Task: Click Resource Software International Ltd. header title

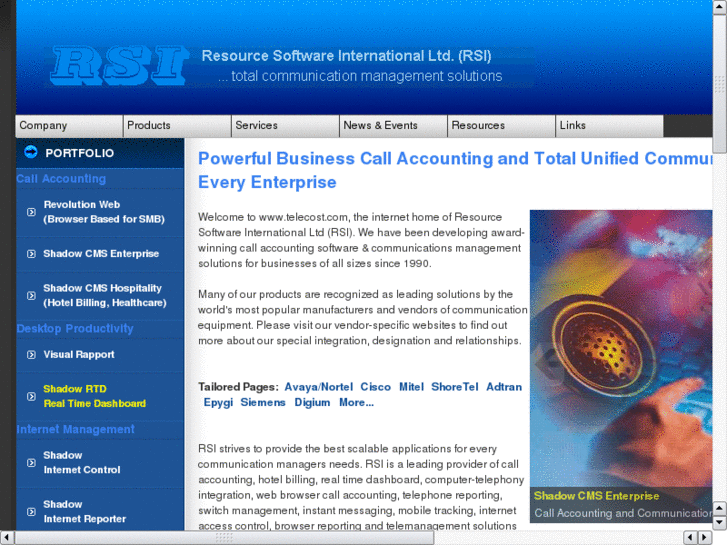Action: pyautogui.click(x=346, y=56)
